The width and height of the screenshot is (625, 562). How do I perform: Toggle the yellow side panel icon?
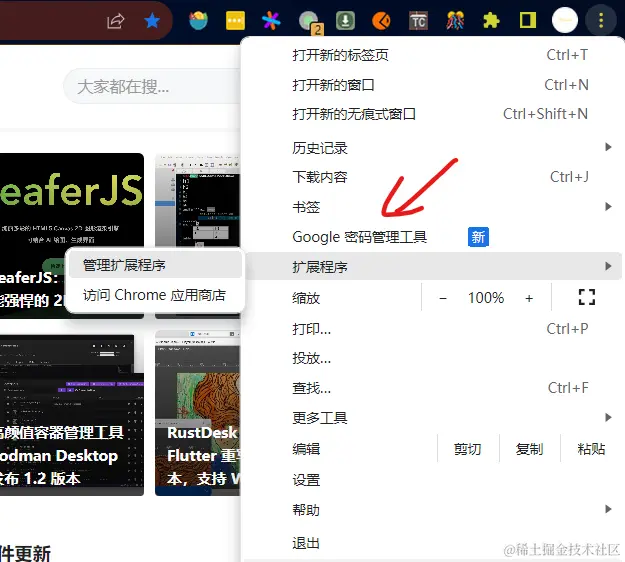pos(528,20)
